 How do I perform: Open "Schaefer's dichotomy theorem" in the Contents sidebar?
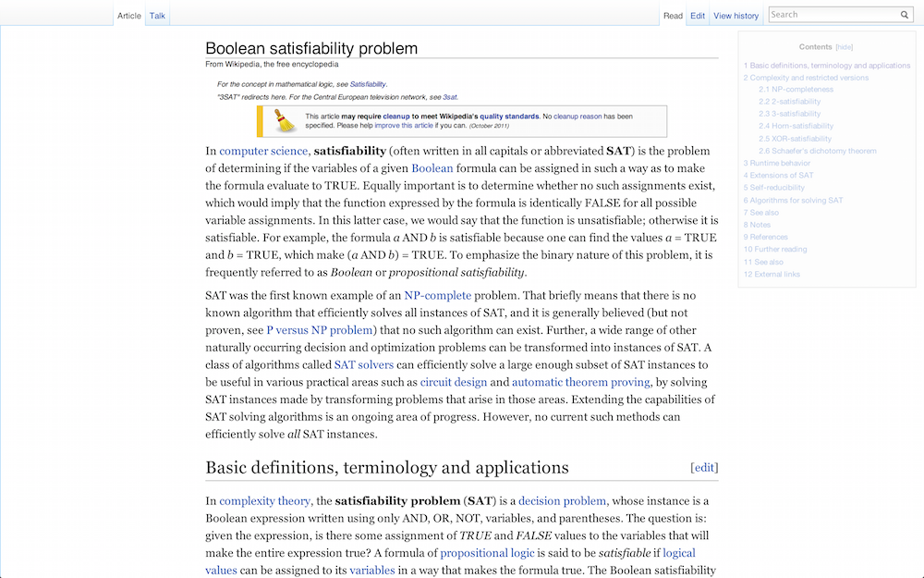click(x=818, y=151)
